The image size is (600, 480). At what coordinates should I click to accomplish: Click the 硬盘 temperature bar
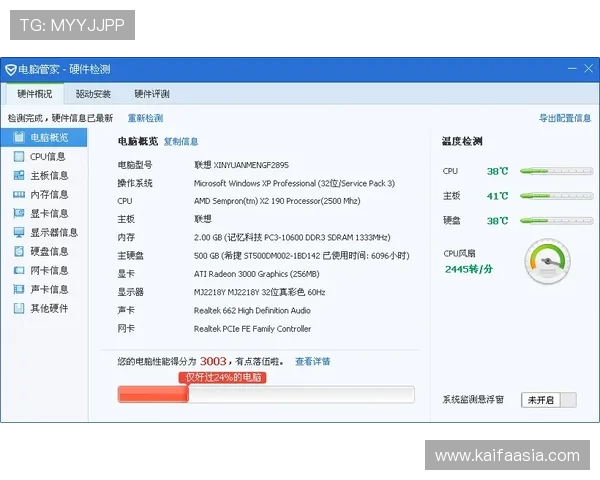556,220
